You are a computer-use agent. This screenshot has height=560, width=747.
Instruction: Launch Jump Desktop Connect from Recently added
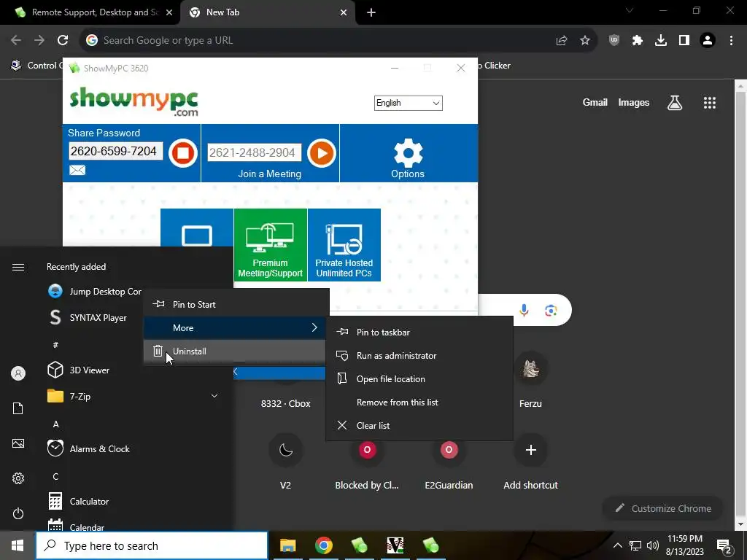[94, 292]
